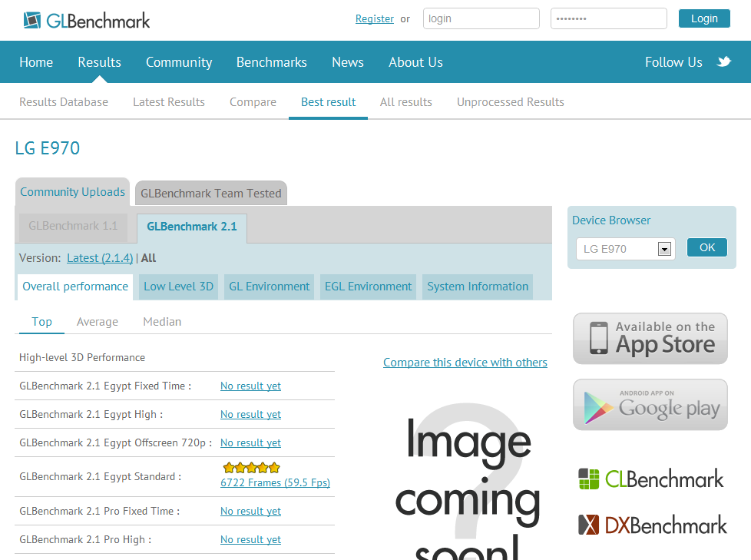Click the All version filter
751x560 pixels.
pos(148,258)
